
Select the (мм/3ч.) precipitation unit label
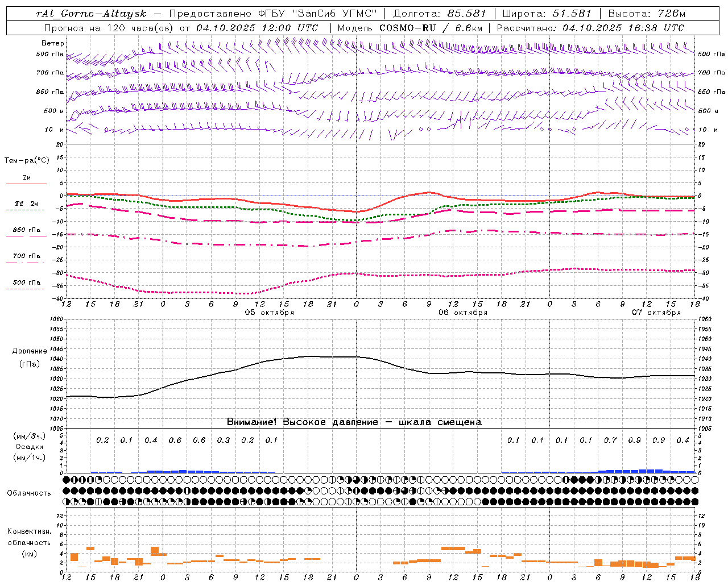pyautogui.click(x=29, y=436)
